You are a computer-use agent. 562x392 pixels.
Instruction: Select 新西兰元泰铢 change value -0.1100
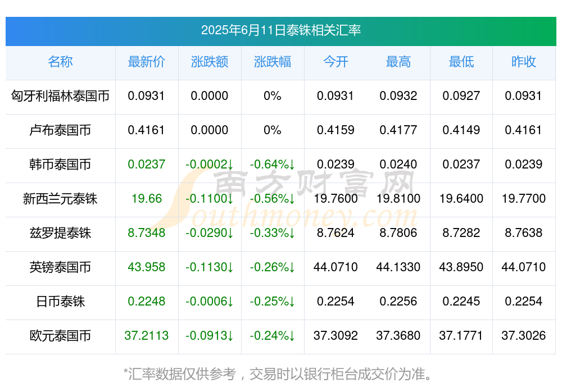pos(206,199)
